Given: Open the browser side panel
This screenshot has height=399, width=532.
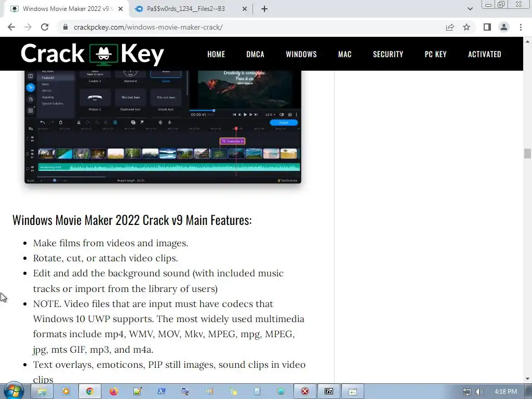Looking at the screenshot, I should [x=487, y=27].
